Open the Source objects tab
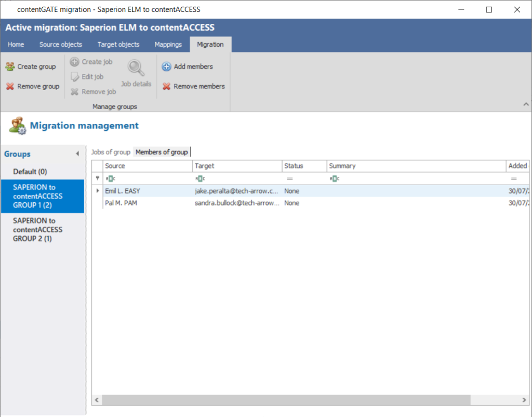Screen dimensions: 532x417 click(61, 45)
